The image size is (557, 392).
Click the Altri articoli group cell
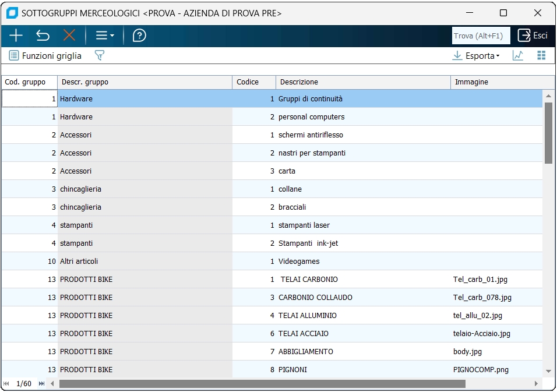[x=145, y=262]
